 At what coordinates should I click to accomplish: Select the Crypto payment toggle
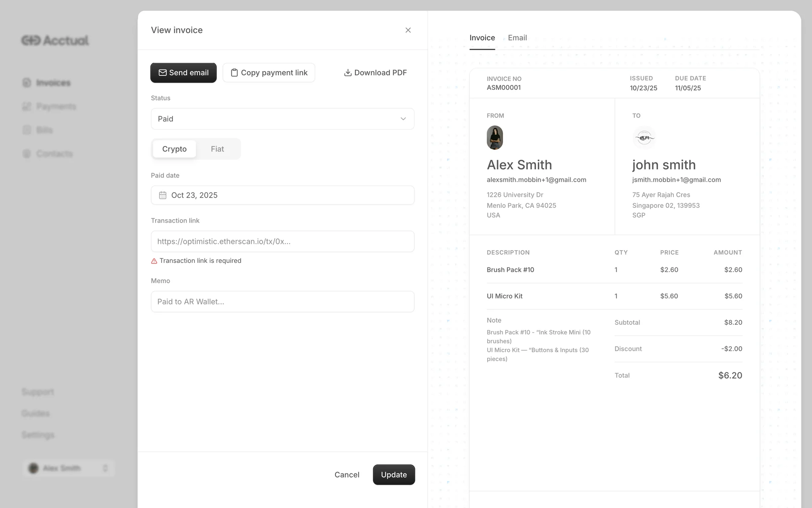(174, 149)
